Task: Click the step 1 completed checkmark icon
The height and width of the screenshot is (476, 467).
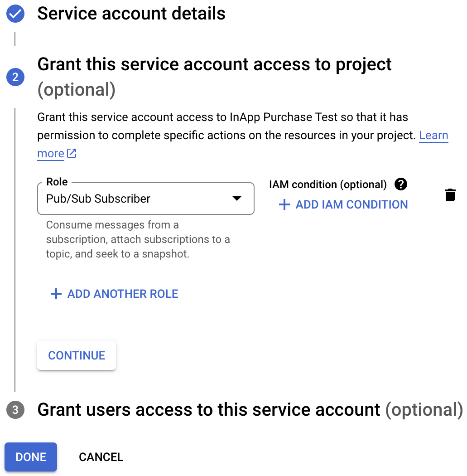Action: [x=15, y=14]
